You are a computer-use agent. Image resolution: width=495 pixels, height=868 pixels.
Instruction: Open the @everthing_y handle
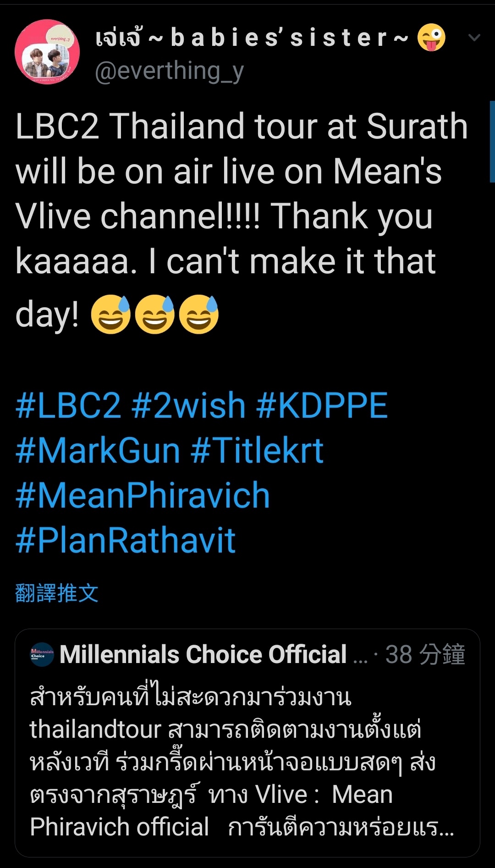point(169,72)
